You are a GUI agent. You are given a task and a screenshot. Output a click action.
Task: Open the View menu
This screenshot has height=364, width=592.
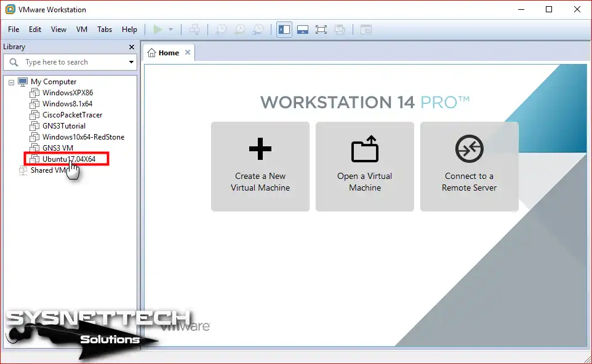click(x=58, y=30)
